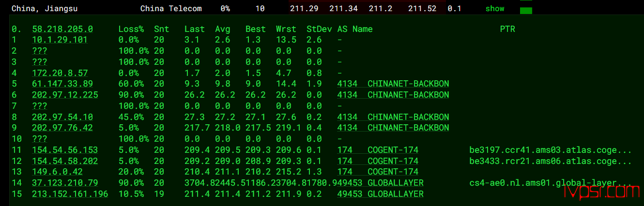Open hop 9 IP address 202.97.76.42
Image resolution: width=644 pixels, height=206 pixels.
coord(62,128)
